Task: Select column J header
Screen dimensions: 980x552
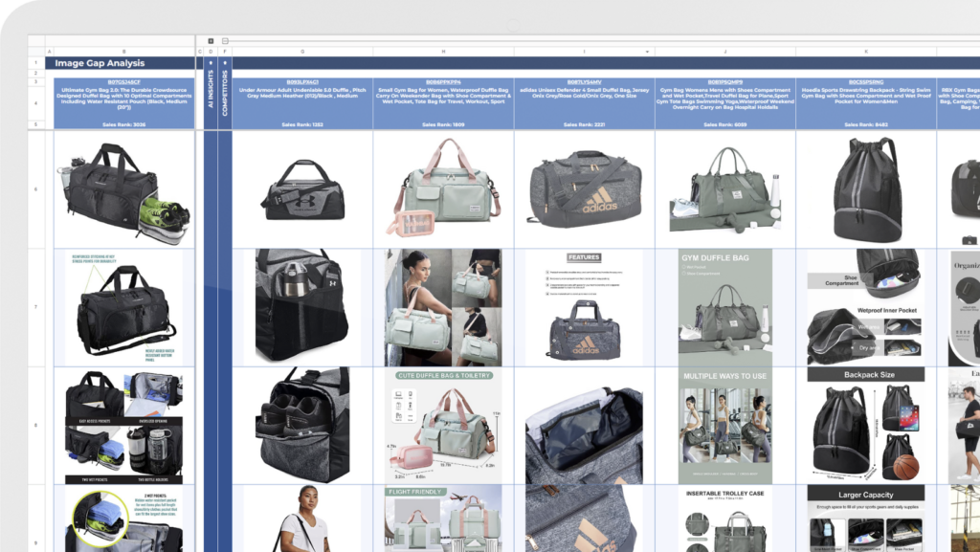Action: (x=725, y=52)
